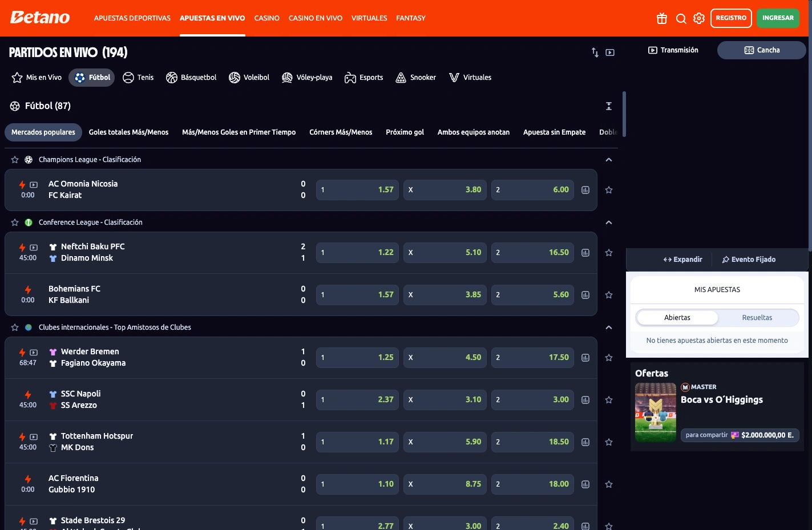812x530 pixels.
Task: Switch to Ambos equipos anotan tab
Action: coord(474,132)
